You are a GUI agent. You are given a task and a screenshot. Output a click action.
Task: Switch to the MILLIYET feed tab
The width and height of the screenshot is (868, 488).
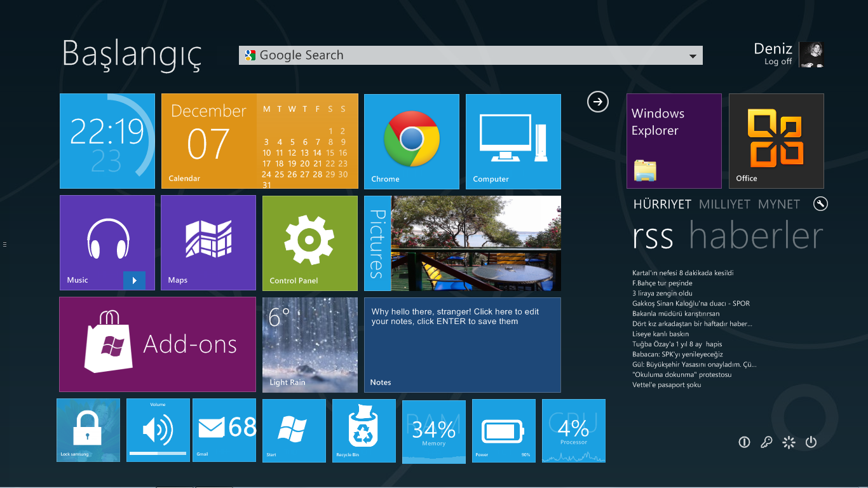point(725,204)
